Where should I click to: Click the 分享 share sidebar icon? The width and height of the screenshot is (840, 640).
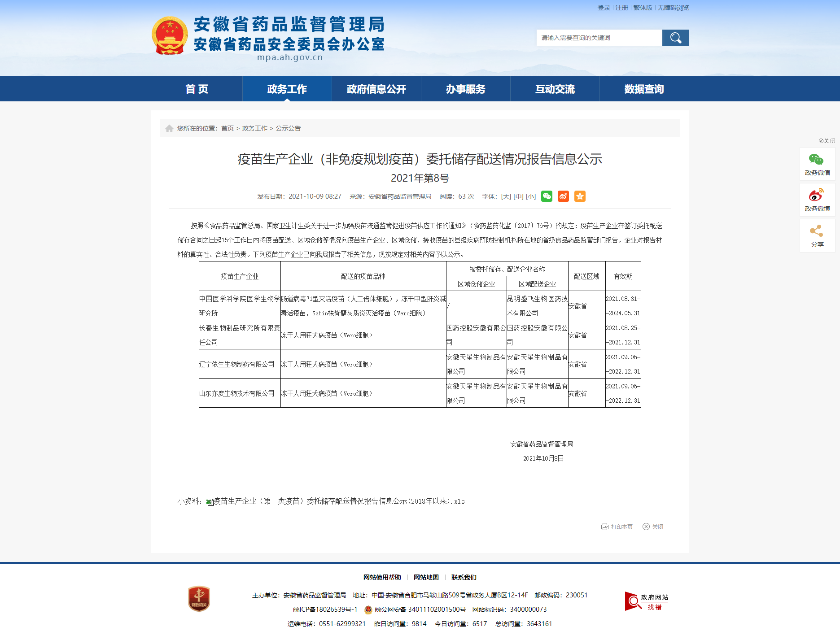[x=817, y=236]
